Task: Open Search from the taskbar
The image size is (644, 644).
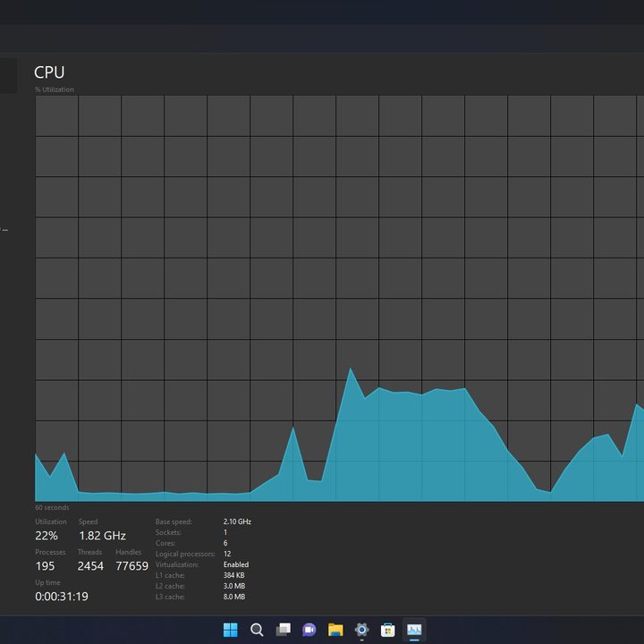Action: click(x=257, y=630)
